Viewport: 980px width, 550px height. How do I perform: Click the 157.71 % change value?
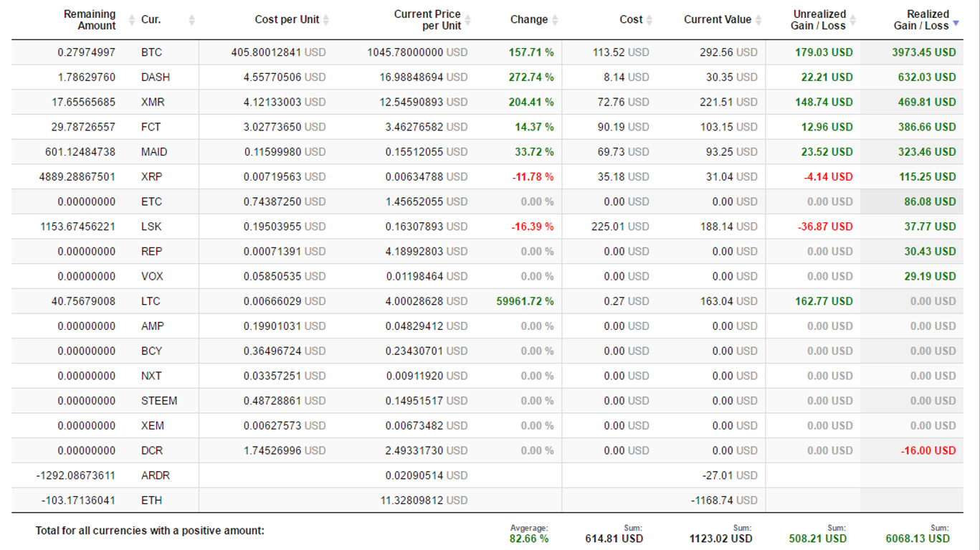click(531, 52)
